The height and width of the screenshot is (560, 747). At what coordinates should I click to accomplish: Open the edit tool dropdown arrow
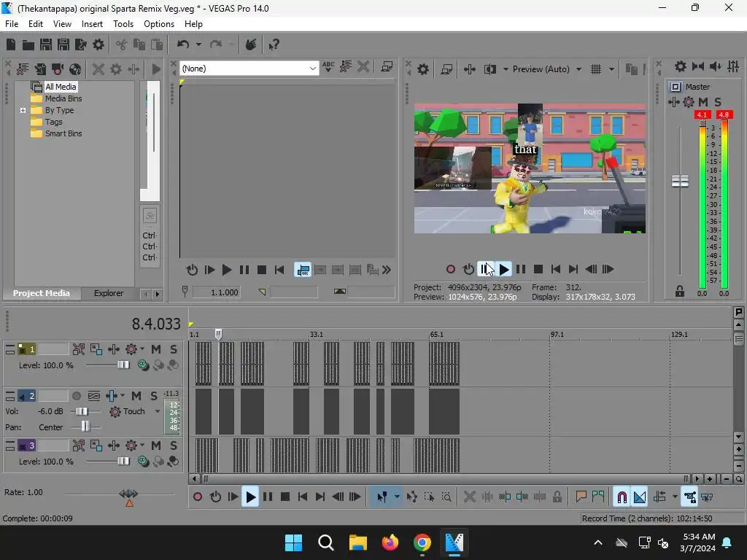(397, 497)
